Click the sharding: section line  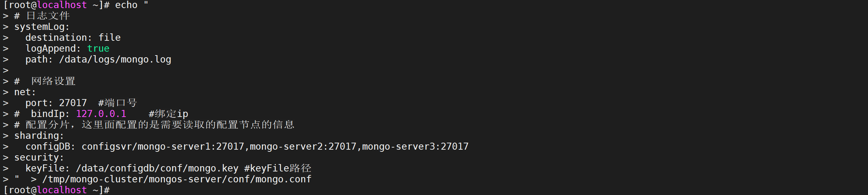tap(39, 136)
